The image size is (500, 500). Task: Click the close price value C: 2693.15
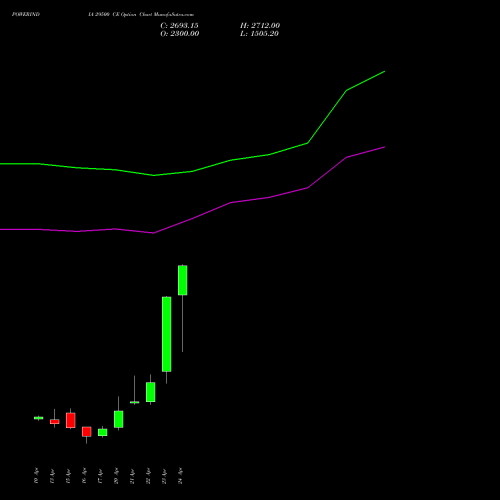coord(179,26)
